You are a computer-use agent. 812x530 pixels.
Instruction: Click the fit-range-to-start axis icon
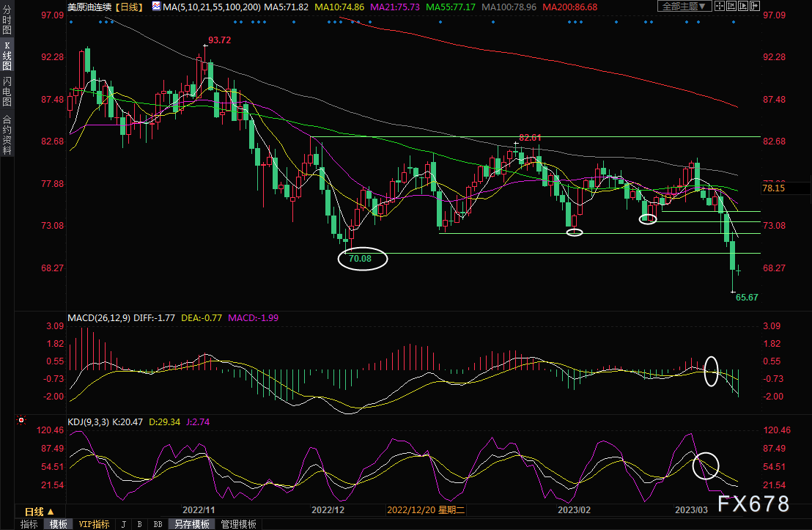pos(731,6)
